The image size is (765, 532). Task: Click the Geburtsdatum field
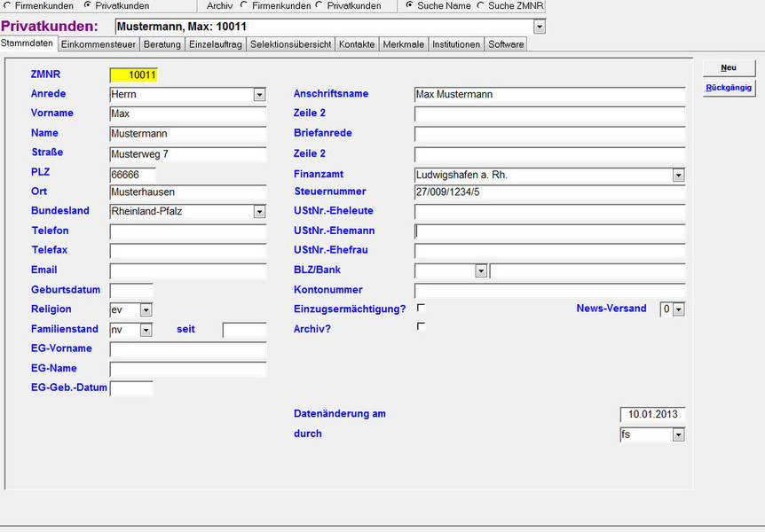[131, 291]
